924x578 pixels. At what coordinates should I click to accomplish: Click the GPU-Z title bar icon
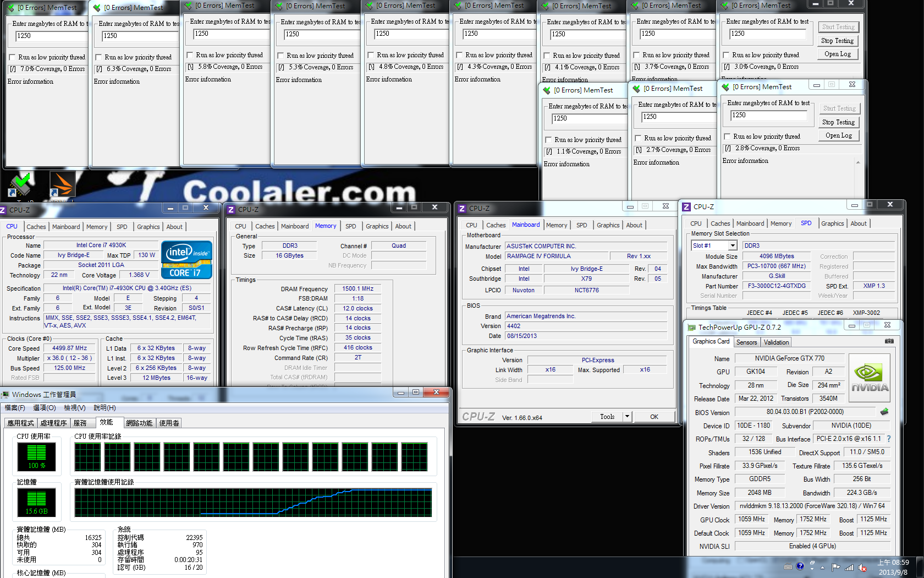point(691,327)
